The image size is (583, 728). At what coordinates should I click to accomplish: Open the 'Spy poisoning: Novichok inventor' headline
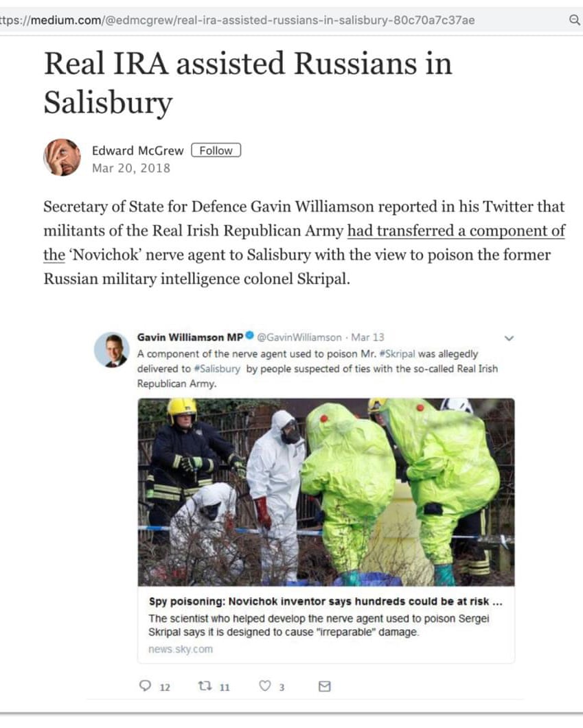325,601
